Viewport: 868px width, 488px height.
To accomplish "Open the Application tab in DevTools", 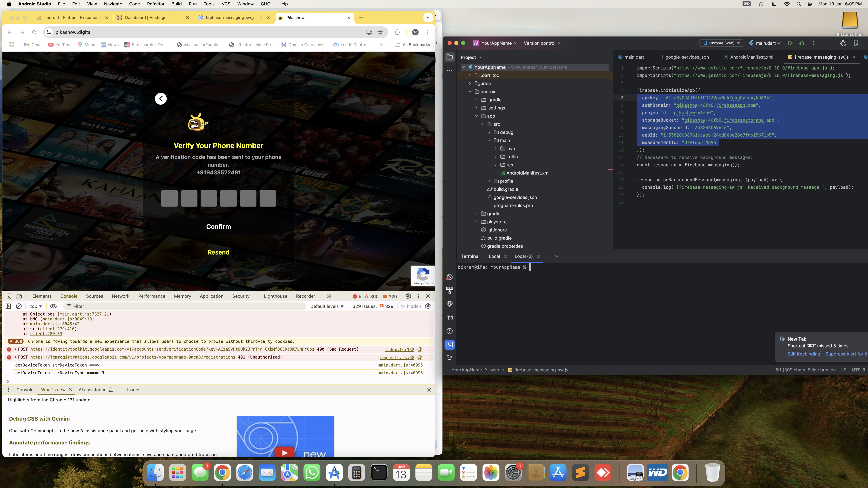I will pyautogui.click(x=211, y=296).
